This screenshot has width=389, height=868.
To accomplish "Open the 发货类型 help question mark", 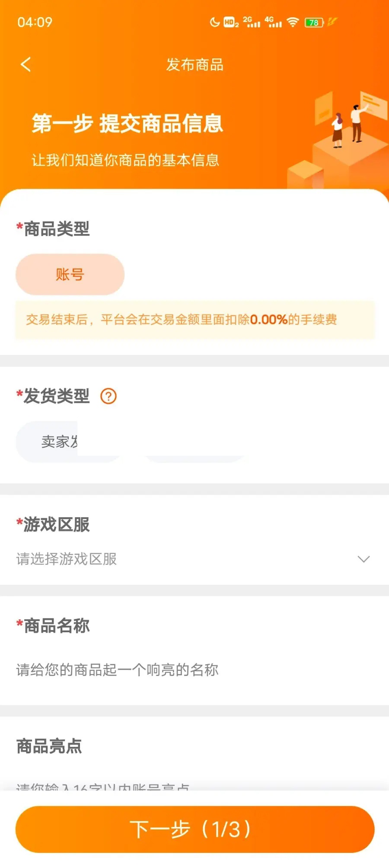I will [x=108, y=396].
